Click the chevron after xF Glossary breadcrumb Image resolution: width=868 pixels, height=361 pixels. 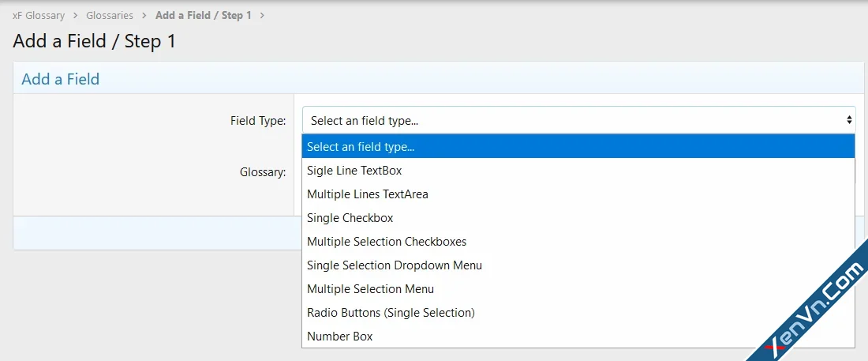tap(76, 16)
